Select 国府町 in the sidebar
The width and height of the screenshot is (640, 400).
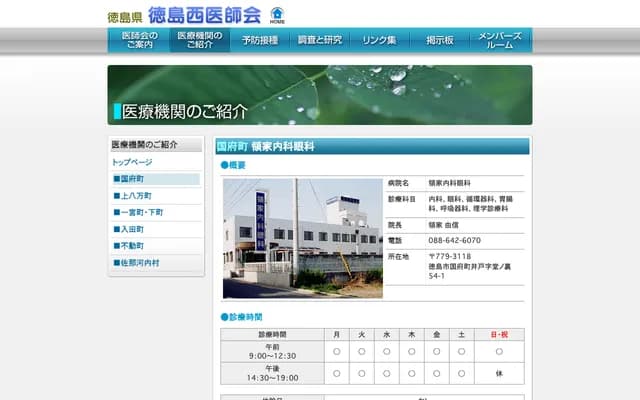(132, 179)
